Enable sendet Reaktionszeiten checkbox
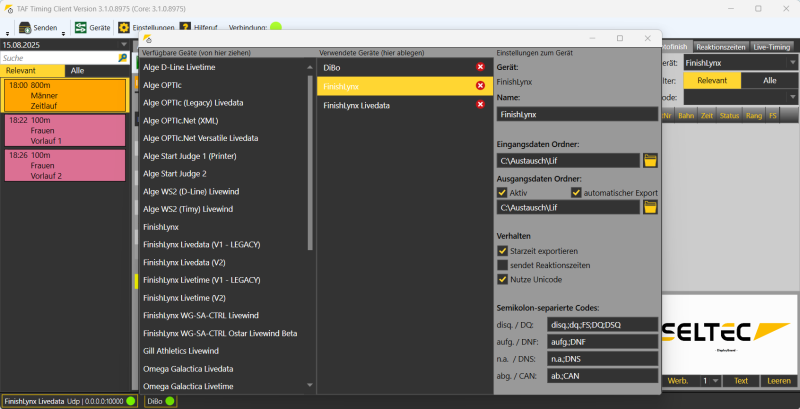Viewport: 800px width, 409px height. point(503,265)
